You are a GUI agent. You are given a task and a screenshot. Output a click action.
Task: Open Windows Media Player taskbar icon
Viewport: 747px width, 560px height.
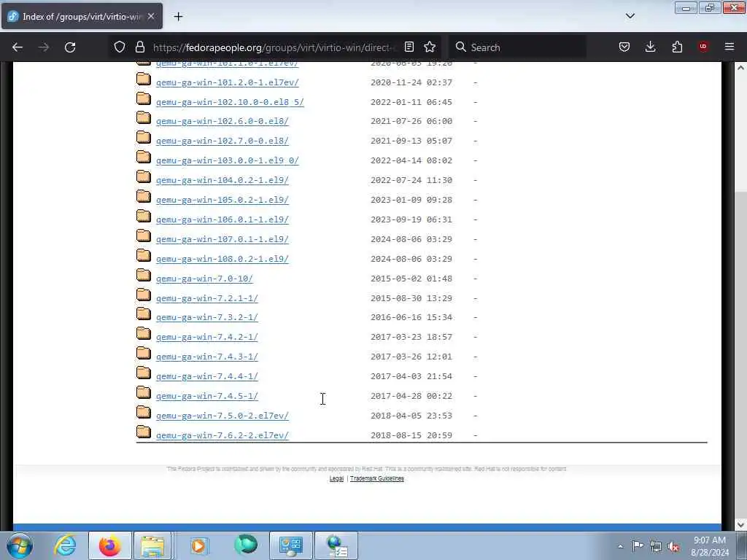click(198, 545)
